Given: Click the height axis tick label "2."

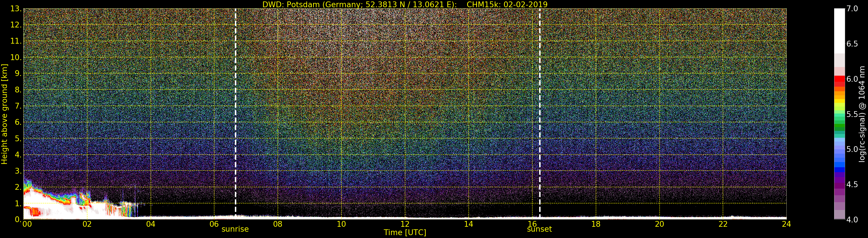Looking at the screenshot, I should coord(18,187).
